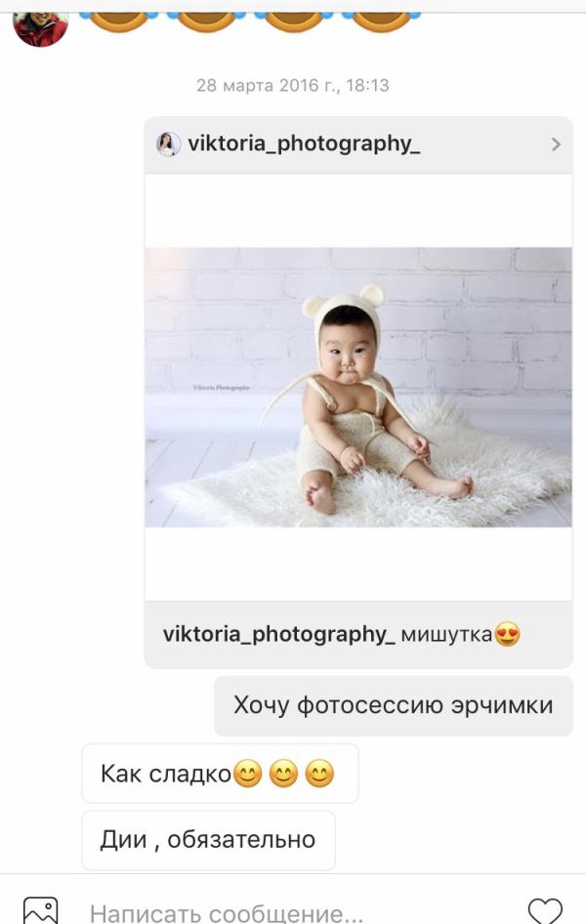This screenshot has width=586, height=924.
Task: Click the viktoria_photography_ header username
Action: coord(304,144)
